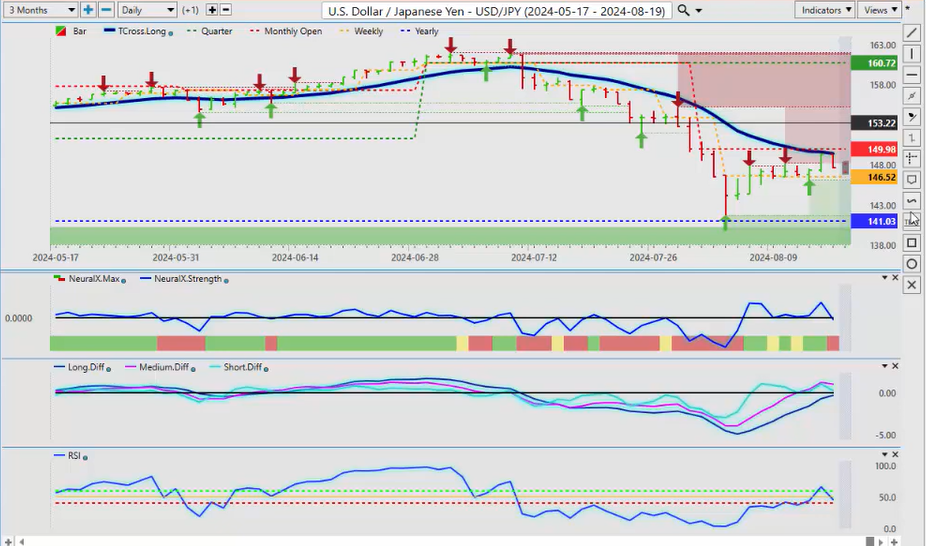Select the vertical line drawing tool
Image resolution: width=926 pixels, height=546 pixels.
911,54
